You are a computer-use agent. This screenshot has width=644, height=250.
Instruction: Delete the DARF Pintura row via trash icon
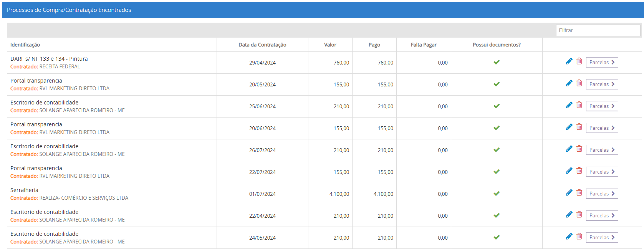(579, 61)
